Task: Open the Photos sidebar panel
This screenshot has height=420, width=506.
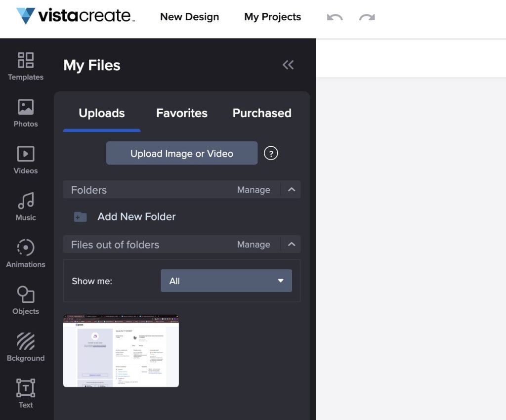Action: (26, 113)
